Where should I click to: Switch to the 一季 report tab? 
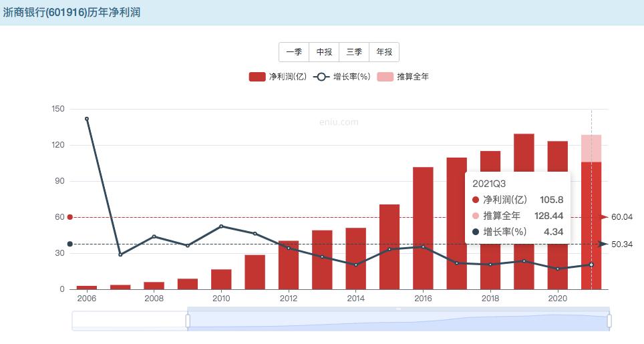pyautogui.click(x=294, y=52)
